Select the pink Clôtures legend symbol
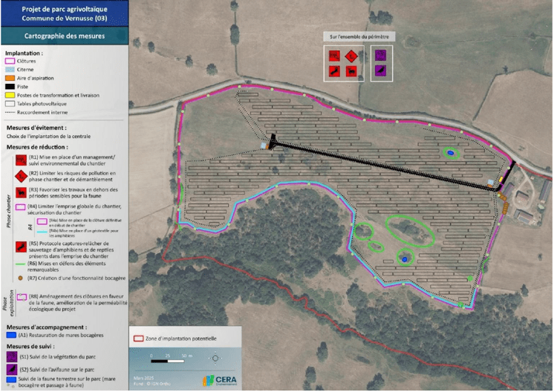Image resolution: width=554 pixels, height=392 pixels. point(9,62)
